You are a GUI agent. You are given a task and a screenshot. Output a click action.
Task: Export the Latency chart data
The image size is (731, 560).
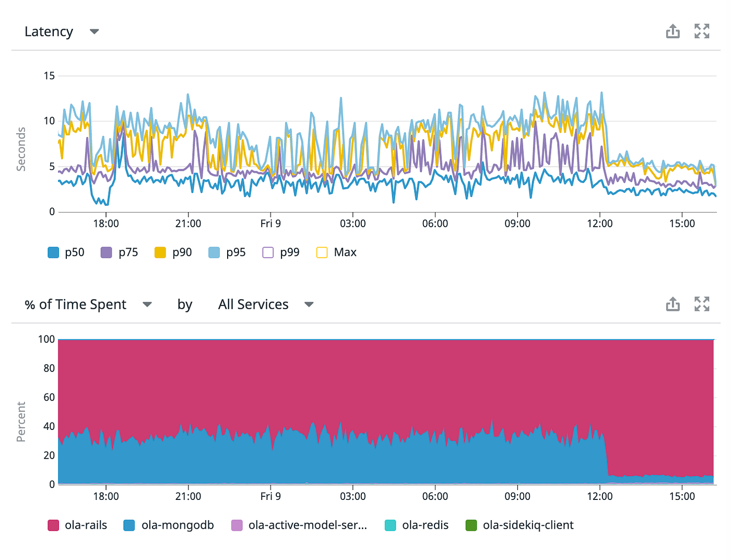[x=673, y=31]
